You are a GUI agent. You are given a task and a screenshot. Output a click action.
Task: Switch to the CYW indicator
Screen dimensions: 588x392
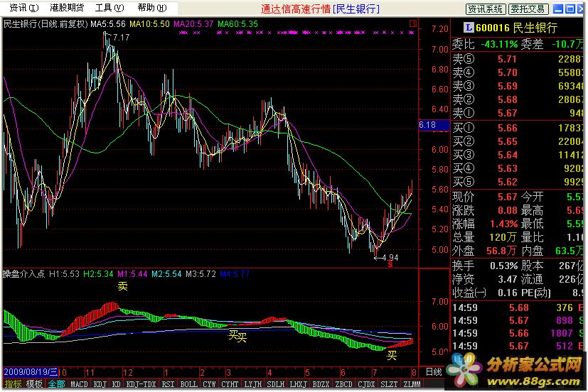209,383
